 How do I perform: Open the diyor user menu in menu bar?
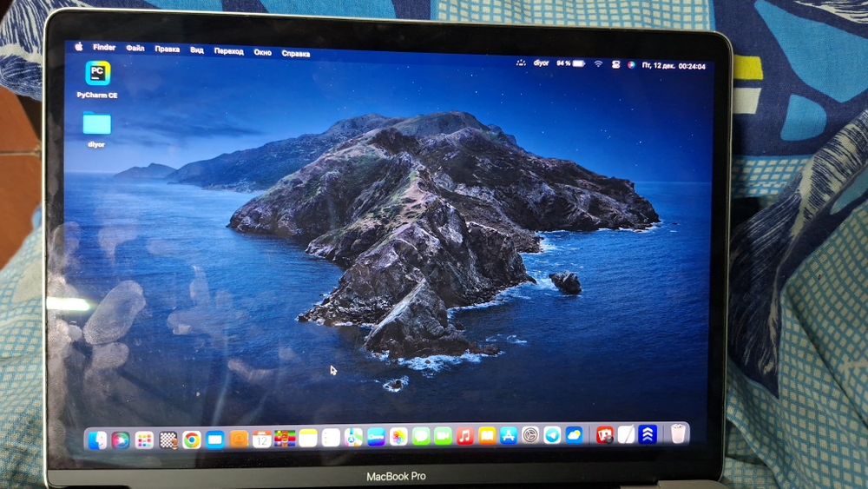(541, 63)
